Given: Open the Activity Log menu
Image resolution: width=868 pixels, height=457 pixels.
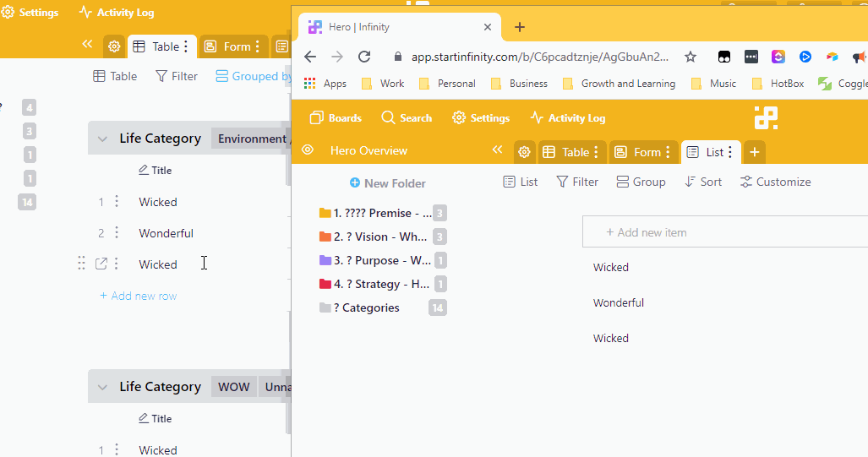Looking at the screenshot, I should click(567, 118).
